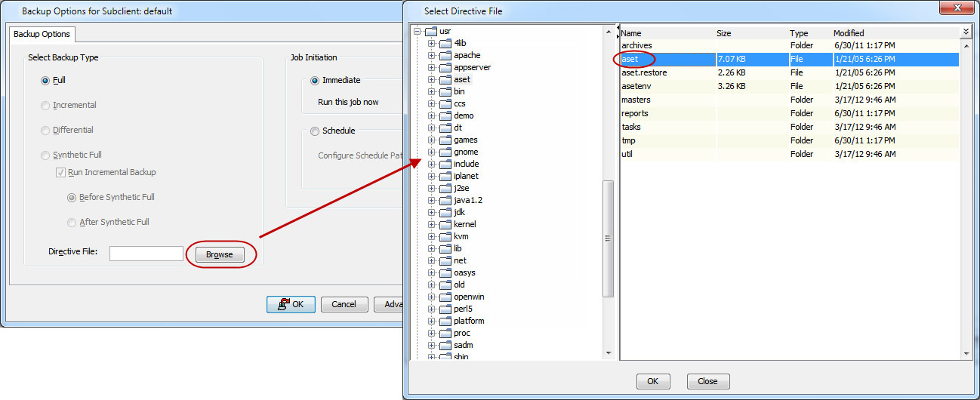Switch to the Backup Options tab

coord(42,34)
